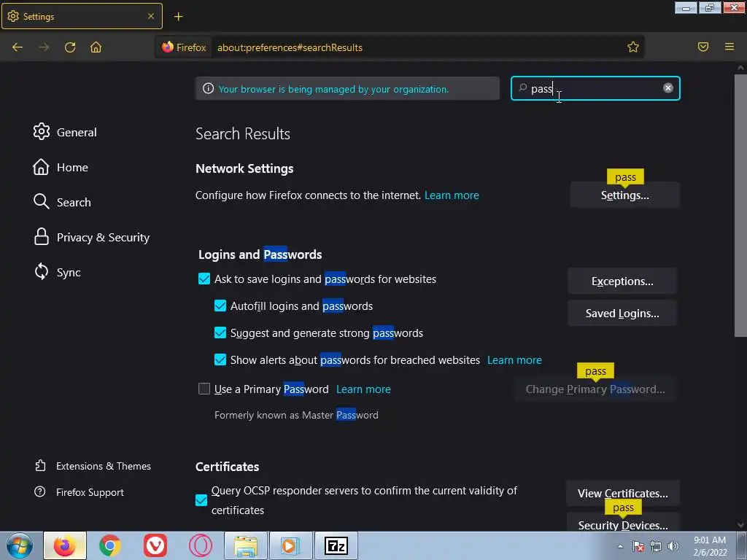Click the volume speaker tray icon

(x=673, y=546)
